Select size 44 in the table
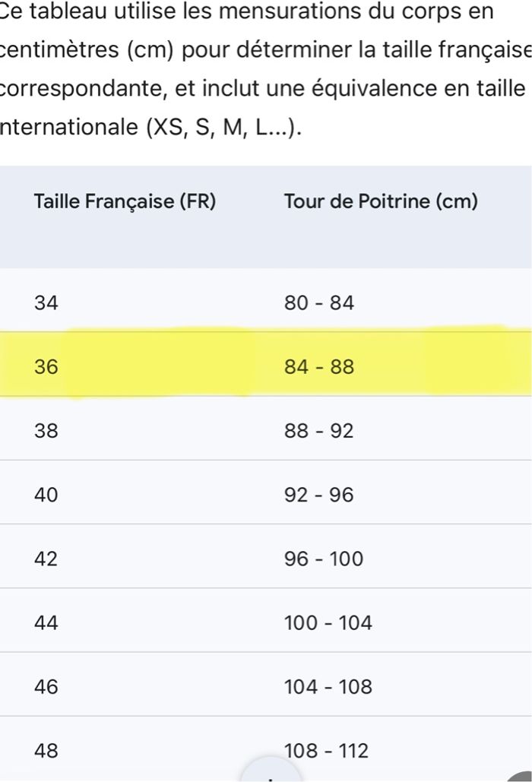This screenshot has height=782, width=532. click(x=46, y=623)
